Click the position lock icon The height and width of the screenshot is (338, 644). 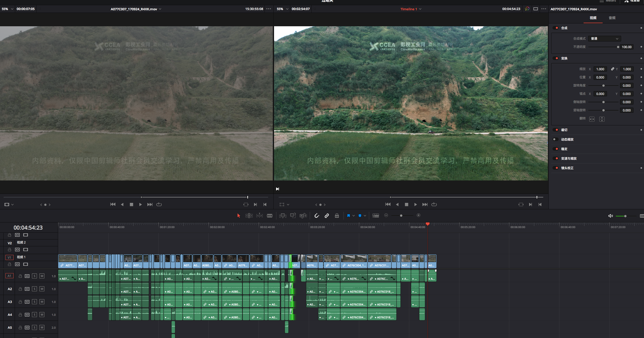(337, 216)
